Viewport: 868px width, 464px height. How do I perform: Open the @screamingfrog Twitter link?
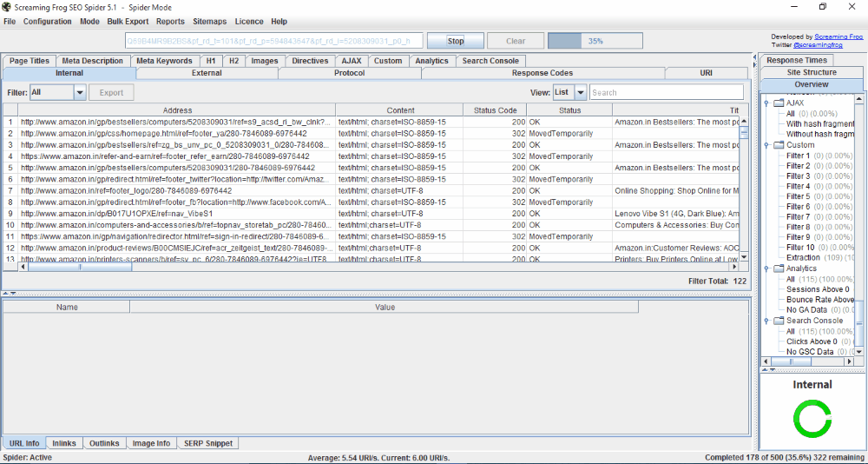(x=818, y=44)
